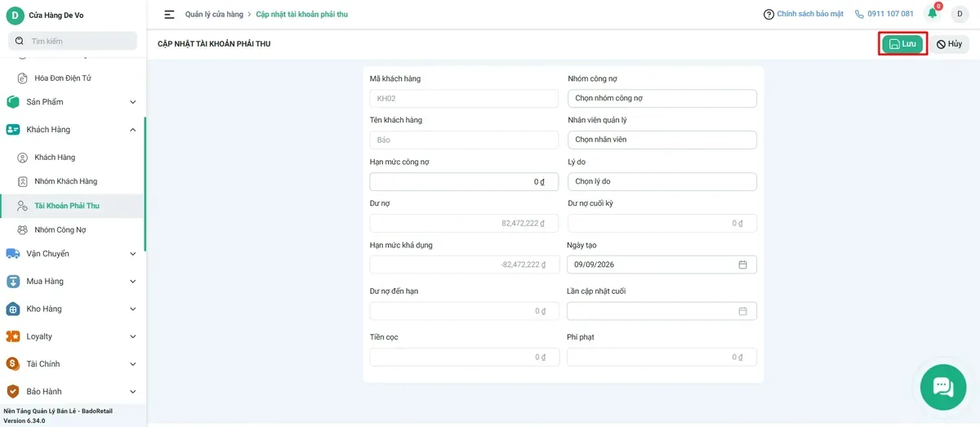Click the Tiền cọc field
Image resolution: width=980 pixels, height=427 pixels.
coord(464,357)
